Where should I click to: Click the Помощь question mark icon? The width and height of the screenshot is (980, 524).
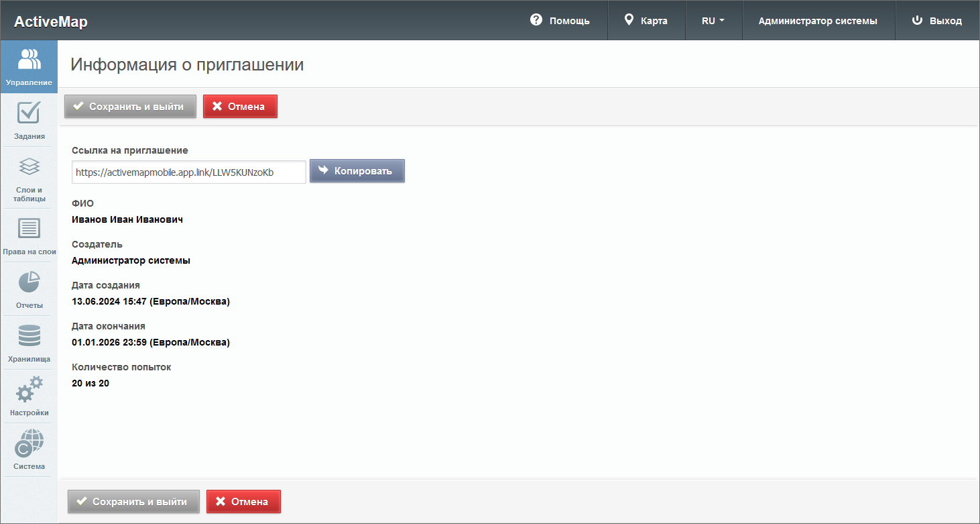pos(536,20)
